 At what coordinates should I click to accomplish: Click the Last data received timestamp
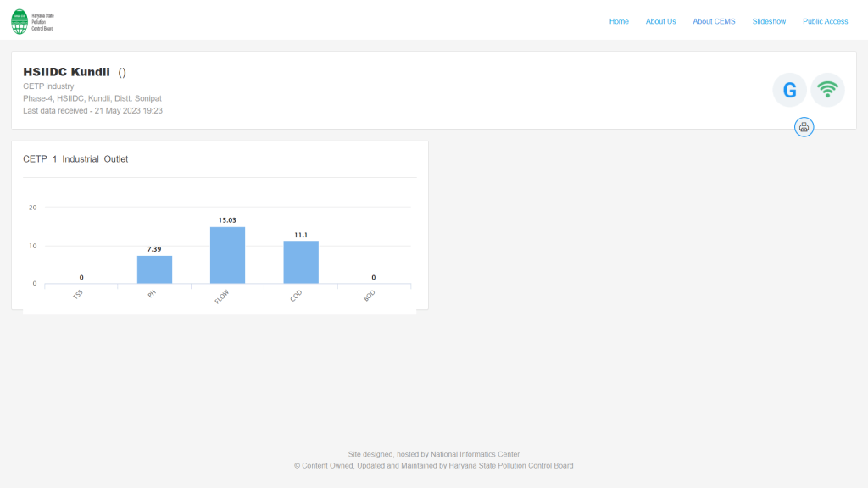point(92,111)
